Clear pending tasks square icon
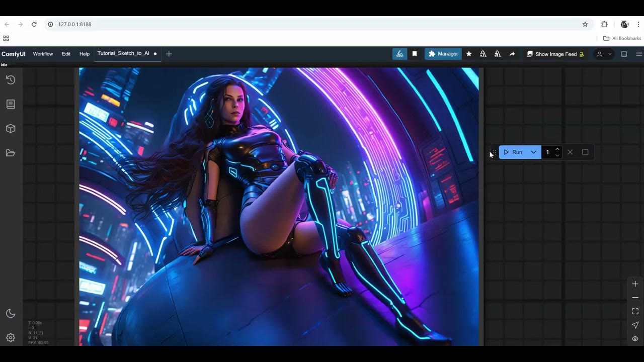644x362 pixels. (585, 152)
